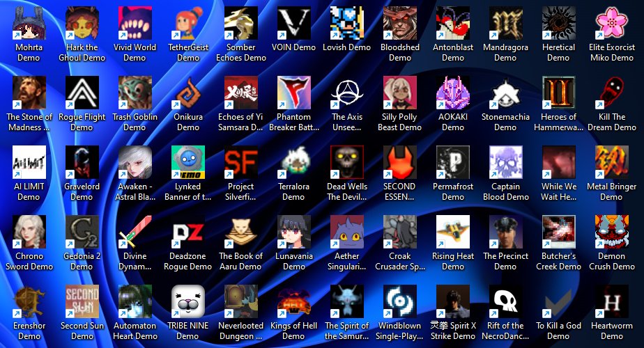Open the AOKAKI Demo shortcut
The height and width of the screenshot is (348, 644).
(x=453, y=93)
